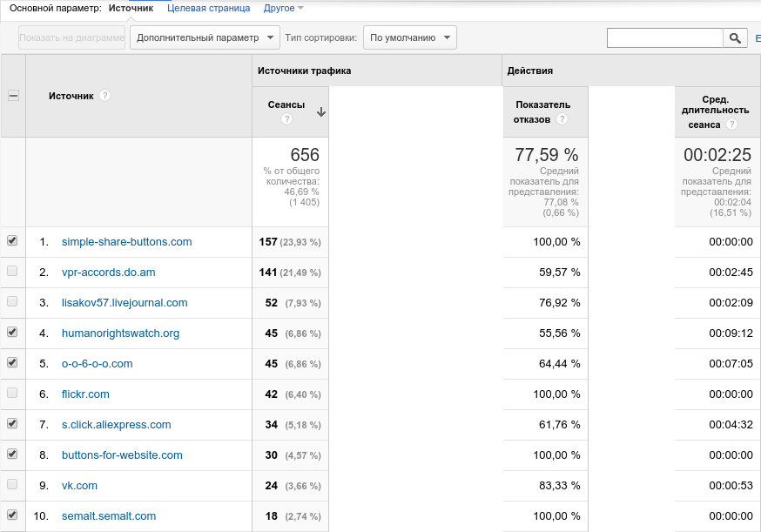This screenshot has height=532, width=761.
Task: Check the vpr-accords.do.am row checkbox
Action: tap(12, 271)
